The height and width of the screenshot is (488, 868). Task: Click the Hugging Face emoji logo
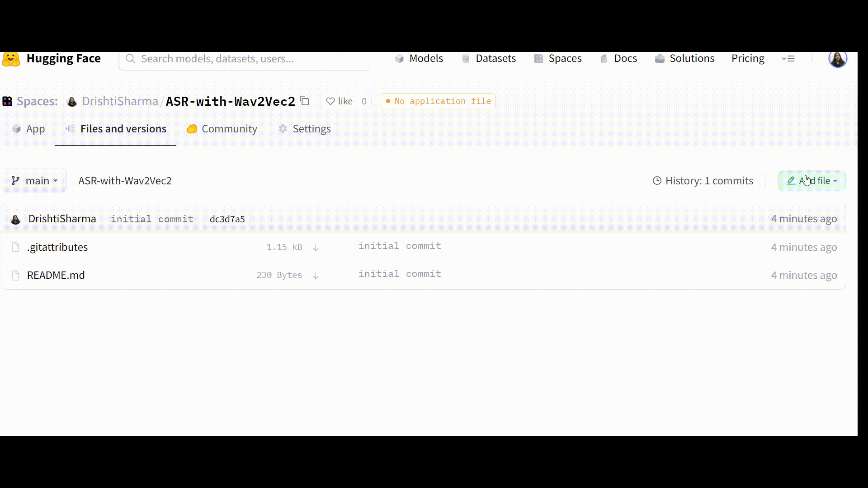[x=11, y=59]
